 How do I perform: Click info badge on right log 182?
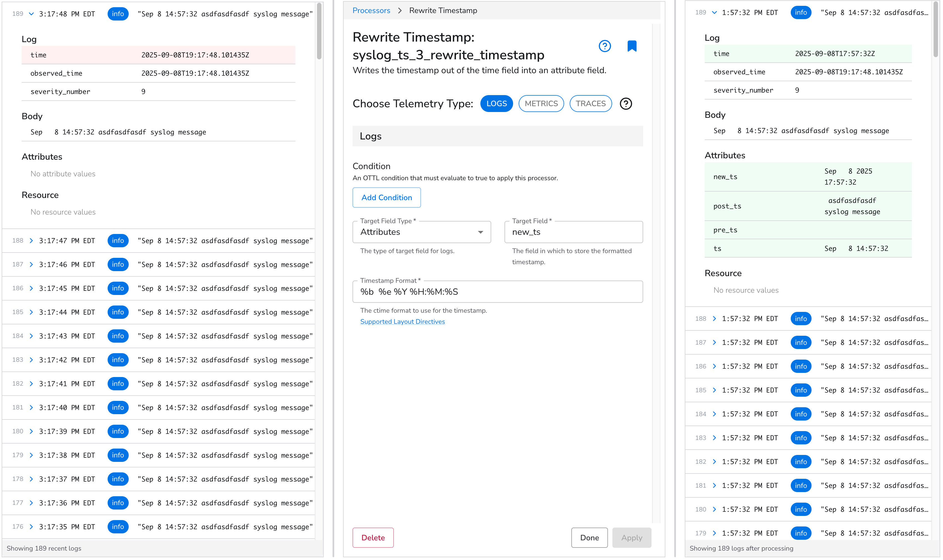point(800,462)
